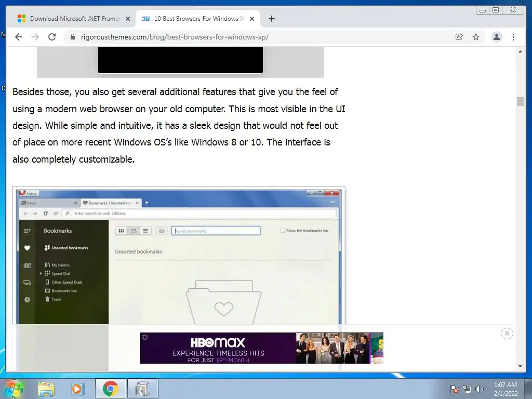Open the clock showing 1:07 AM
The height and width of the screenshot is (399, 532).
coord(506,389)
